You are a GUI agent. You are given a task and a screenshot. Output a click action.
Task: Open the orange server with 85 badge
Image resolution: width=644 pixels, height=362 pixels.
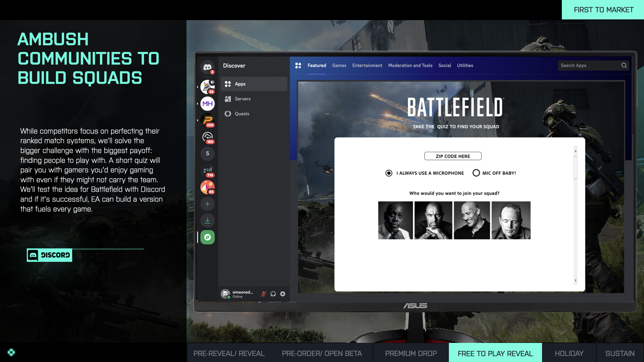[208, 187]
